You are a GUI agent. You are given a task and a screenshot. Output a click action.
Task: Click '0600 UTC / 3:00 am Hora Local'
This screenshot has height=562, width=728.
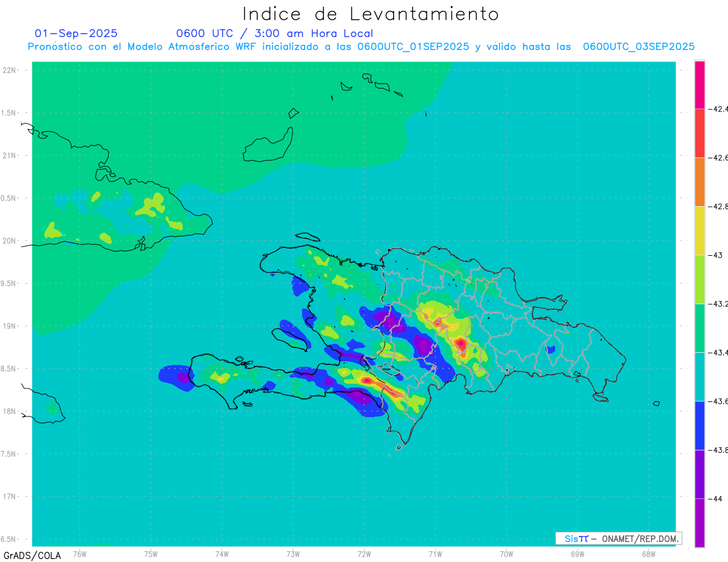[x=275, y=33]
